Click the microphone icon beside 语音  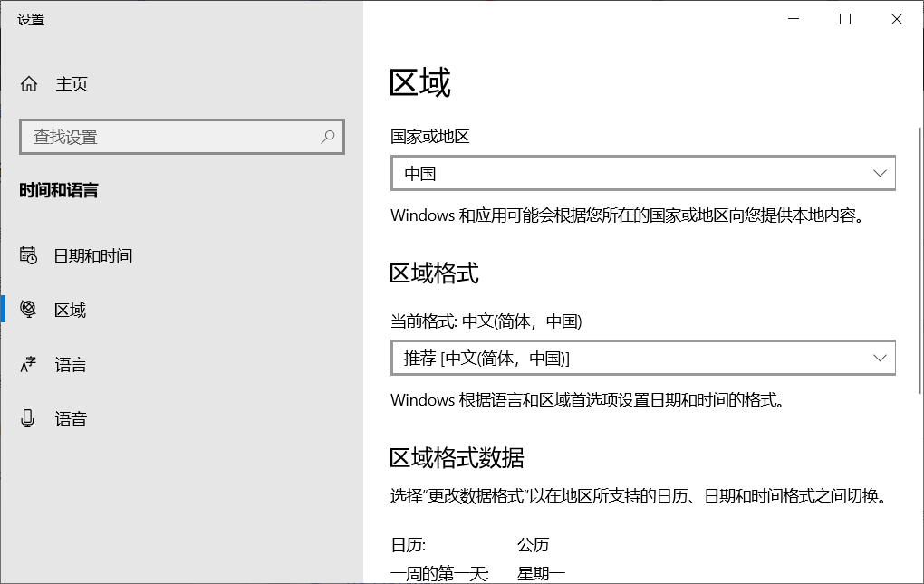coord(29,418)
